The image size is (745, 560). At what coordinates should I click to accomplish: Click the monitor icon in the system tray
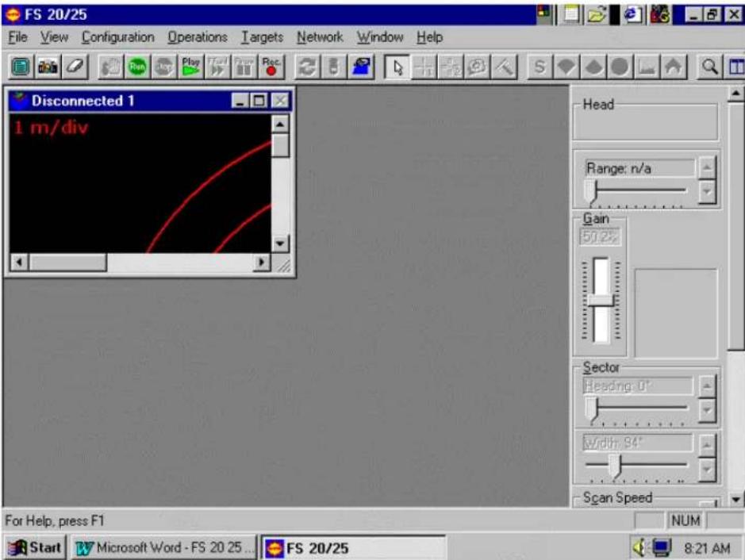pyautogui.click(x=662, y=547)
